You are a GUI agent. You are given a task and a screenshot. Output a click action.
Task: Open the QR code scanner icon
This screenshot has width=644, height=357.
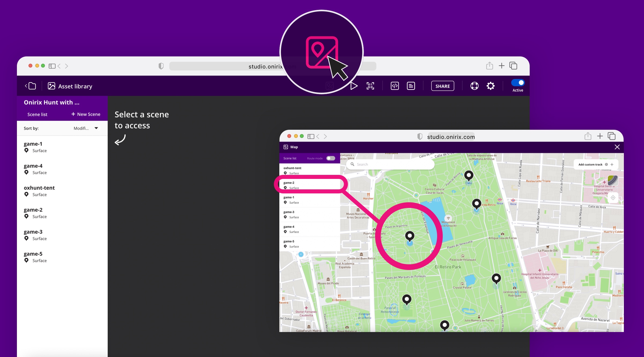pos(370,86)
